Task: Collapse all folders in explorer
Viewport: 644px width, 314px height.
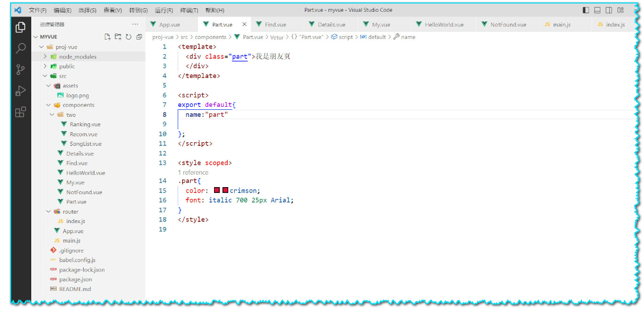Action: coord(139,37)
